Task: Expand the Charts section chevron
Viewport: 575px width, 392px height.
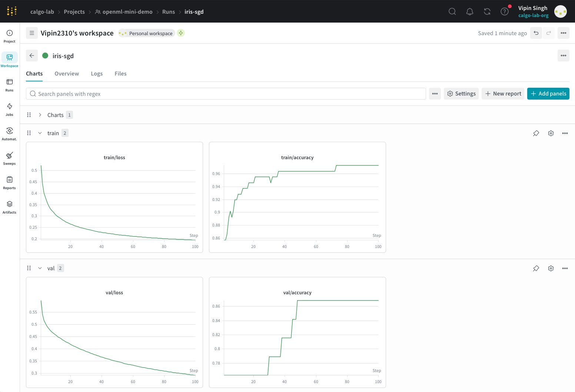Action: 40,115
